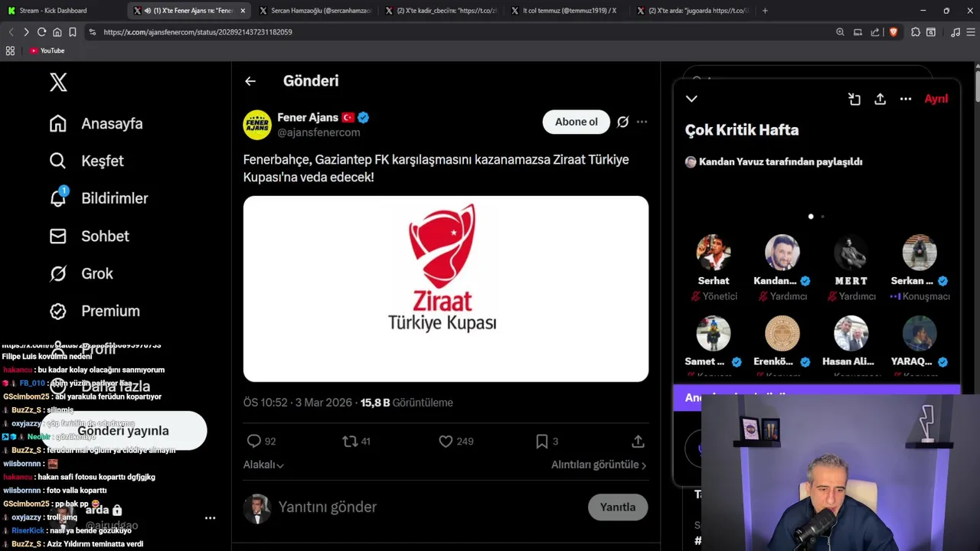Open MERT co-host avatar in Space

click(851, 253)
